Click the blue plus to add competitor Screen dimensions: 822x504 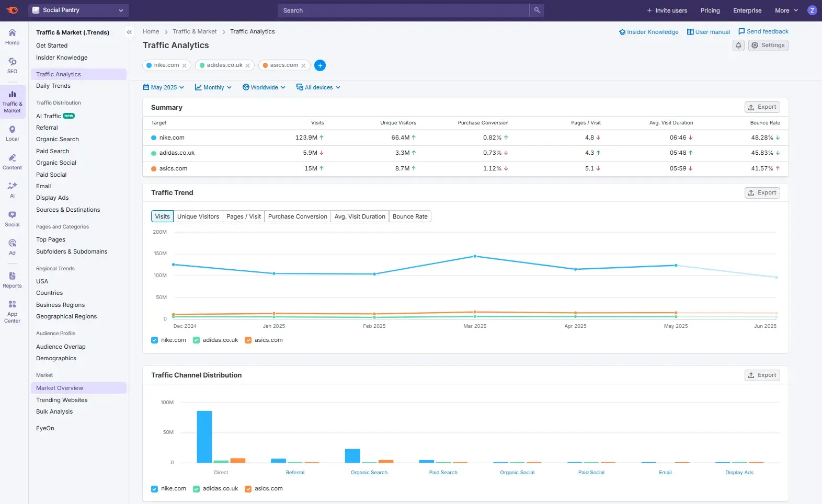point(320,65)
